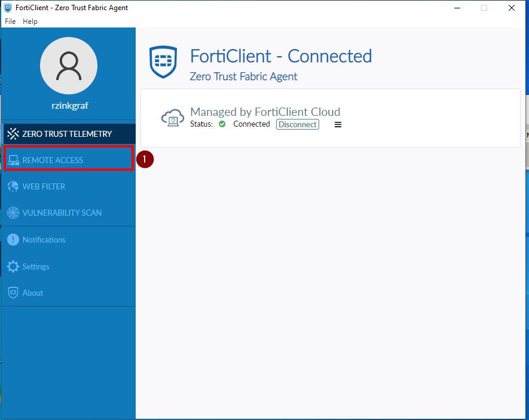Open the Help menu

tap(30, 22)
